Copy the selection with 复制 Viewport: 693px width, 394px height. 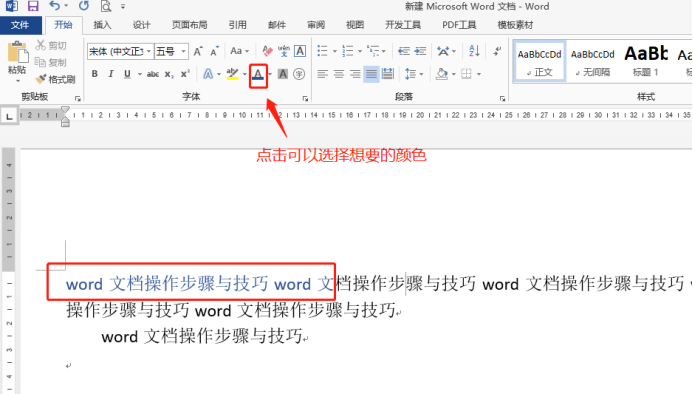pos(51,62)
